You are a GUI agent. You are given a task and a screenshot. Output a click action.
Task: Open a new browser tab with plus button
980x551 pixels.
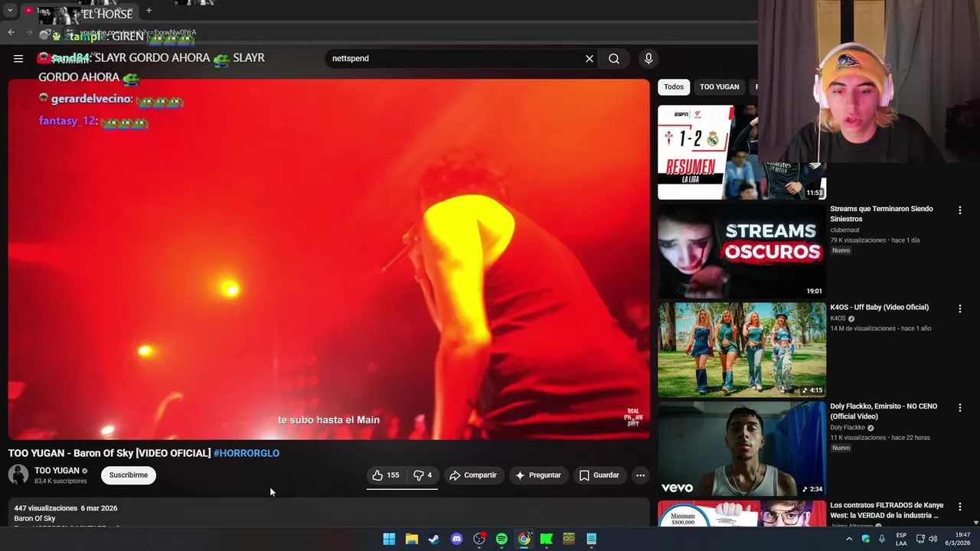149,10
